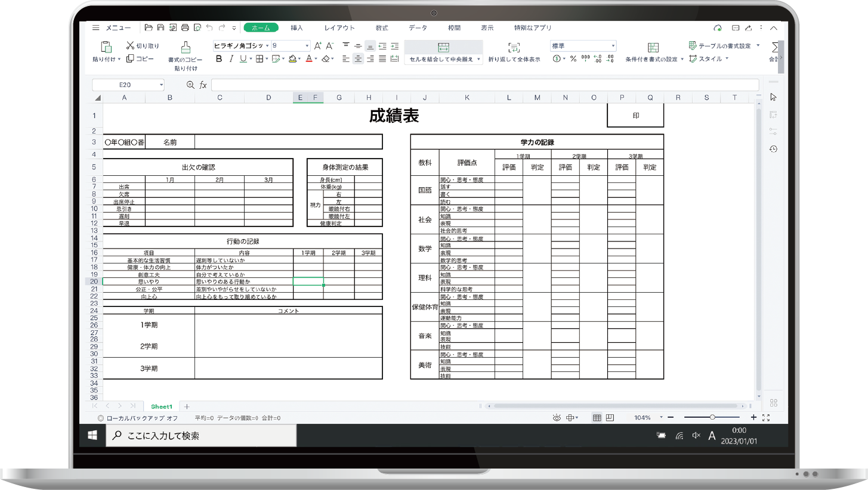868x490 pixels.
Task: Increase decimal places
Action: [x=598, y=59]
